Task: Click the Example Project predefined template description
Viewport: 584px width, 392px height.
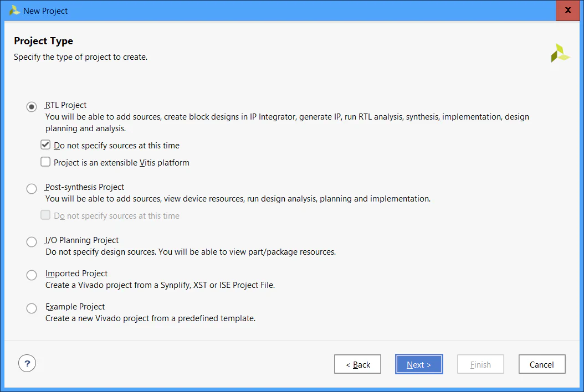Action: (150, 318)
